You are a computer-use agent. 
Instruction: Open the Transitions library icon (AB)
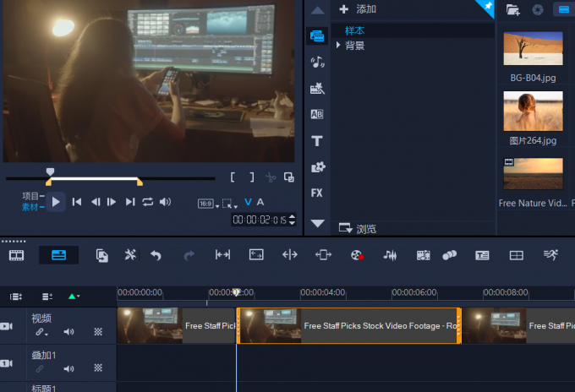[x=317, y=114]
